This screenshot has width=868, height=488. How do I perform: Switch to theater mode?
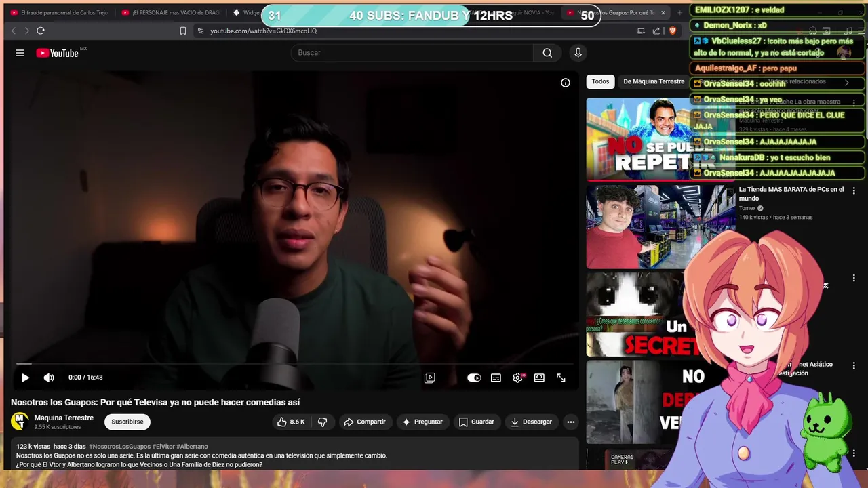click(539, 378)
